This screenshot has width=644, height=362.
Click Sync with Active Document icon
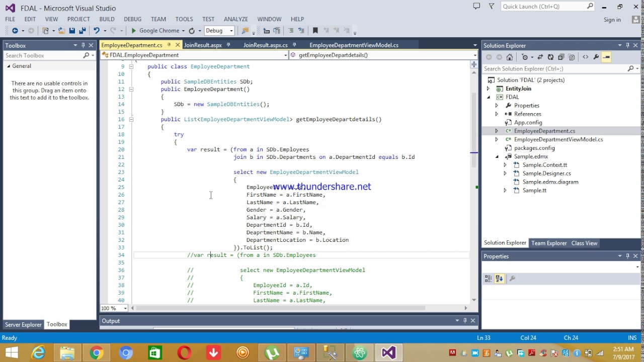click(540, 57)
